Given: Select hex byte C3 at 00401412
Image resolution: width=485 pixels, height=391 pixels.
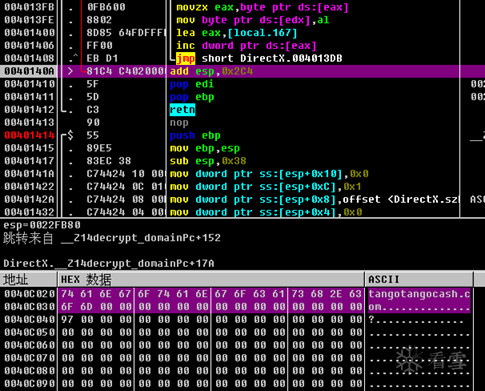Looking at the screenshot, I should click(x=93, y=110).
